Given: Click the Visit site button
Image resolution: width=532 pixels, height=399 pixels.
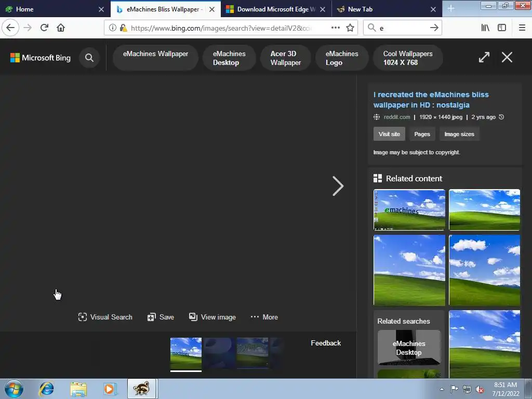Looking at the screenshot, I should pyautogui.click(x=389, y=134).
